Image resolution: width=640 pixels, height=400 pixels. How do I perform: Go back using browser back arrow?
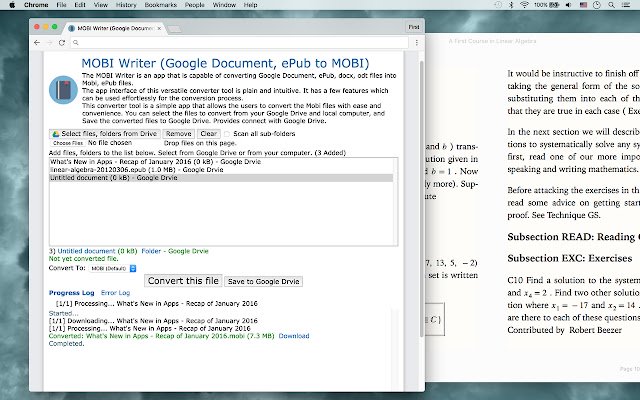(37, 43)
